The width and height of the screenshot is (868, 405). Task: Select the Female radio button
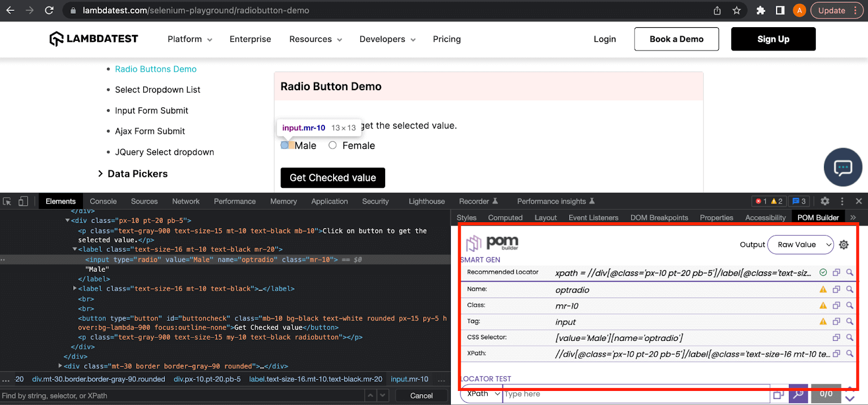[333, 145]
